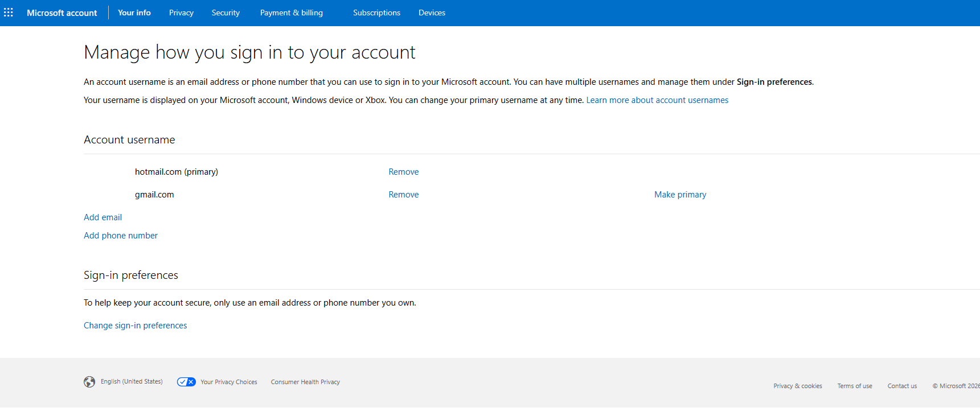Click Add phone number link
This screenshot has width=980, height=420.
(121, 236)
